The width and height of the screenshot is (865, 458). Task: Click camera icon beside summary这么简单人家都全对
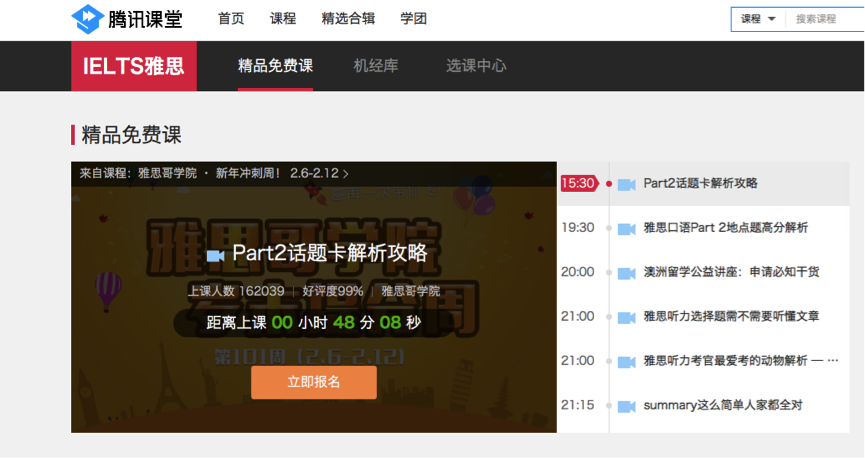[x=627, y=406]
